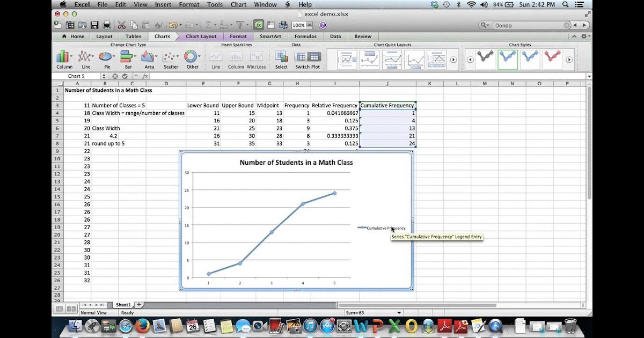This screenshot has height=338, width=644.
Task: Click the Save floppy disk icon
Action: coord(94,25)
